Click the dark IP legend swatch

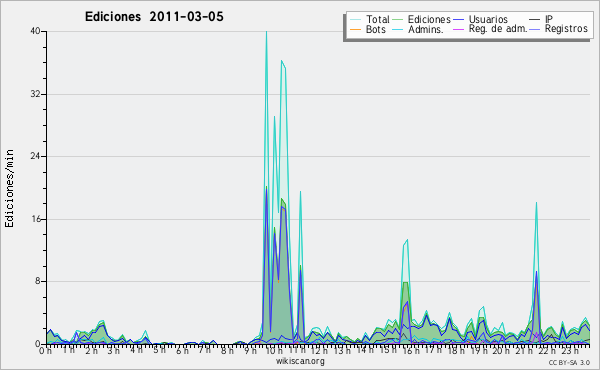point(535,19)
